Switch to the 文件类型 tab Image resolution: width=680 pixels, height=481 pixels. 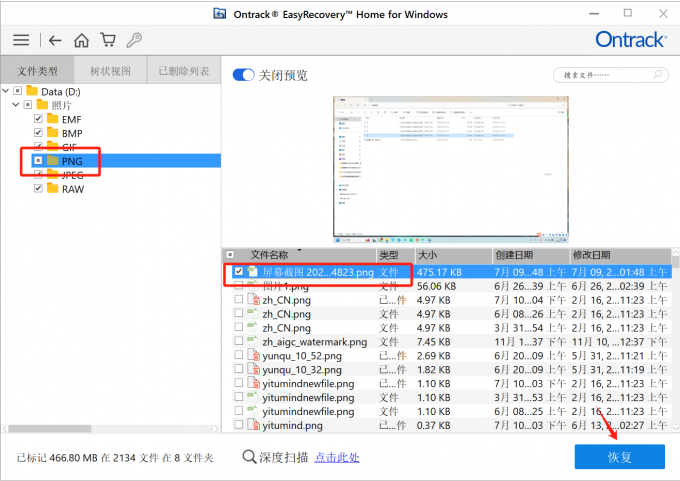coord(37,70)
